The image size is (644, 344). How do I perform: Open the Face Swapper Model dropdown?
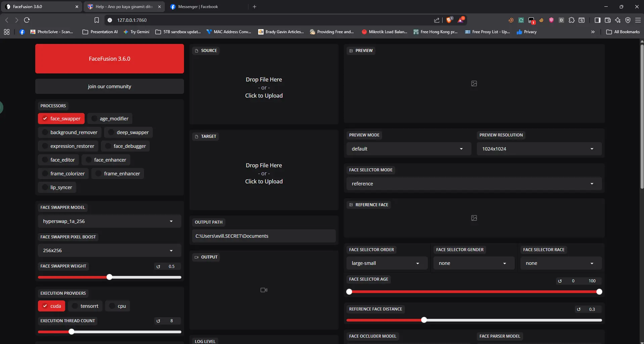109,221
